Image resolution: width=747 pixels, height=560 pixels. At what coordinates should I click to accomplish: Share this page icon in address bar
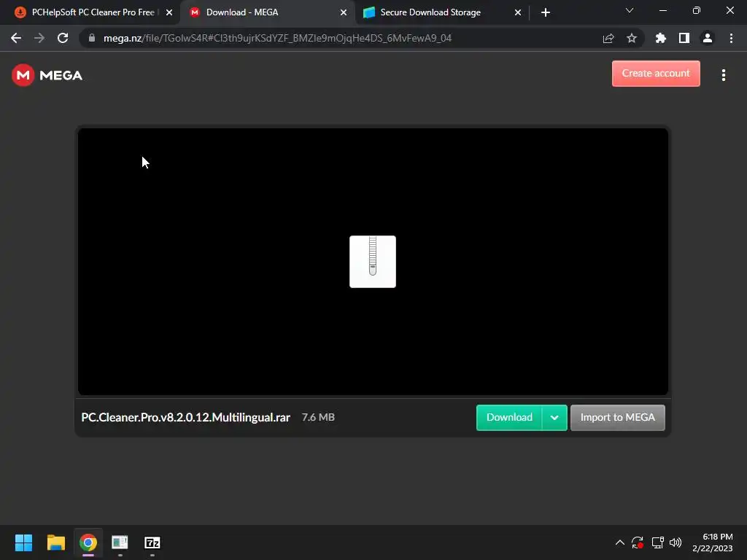[608, 38]
